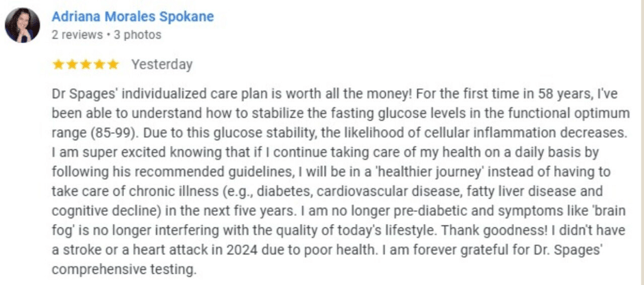Select the first gold rating star
Viewport: 644px width, 285px height.
pos(58,64)
